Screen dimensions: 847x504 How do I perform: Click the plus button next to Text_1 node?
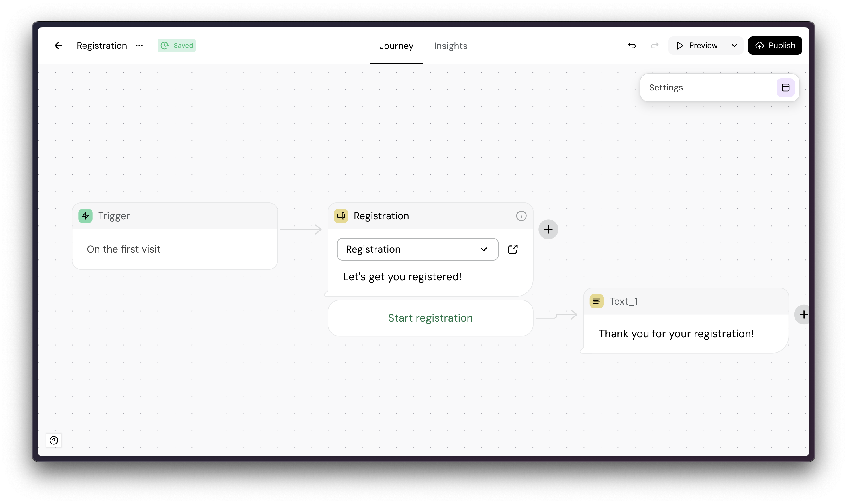pyautogui.click(x=803, y=315)
